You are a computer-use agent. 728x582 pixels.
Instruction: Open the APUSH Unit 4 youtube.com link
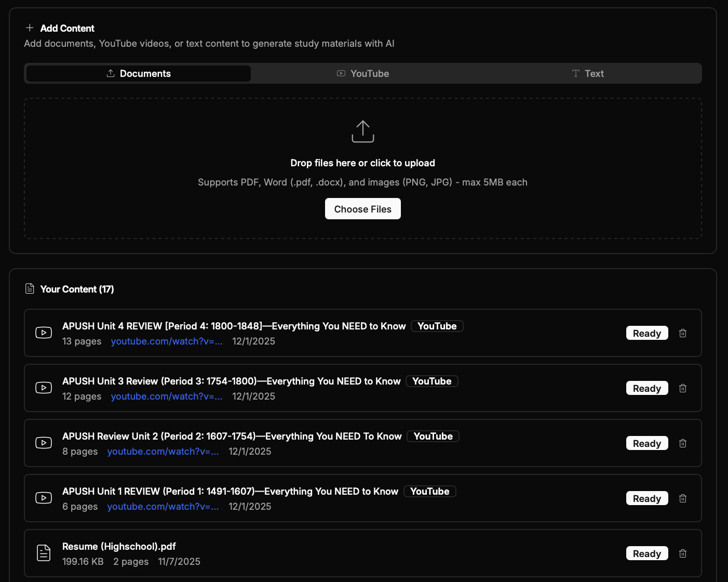point(166,341)
